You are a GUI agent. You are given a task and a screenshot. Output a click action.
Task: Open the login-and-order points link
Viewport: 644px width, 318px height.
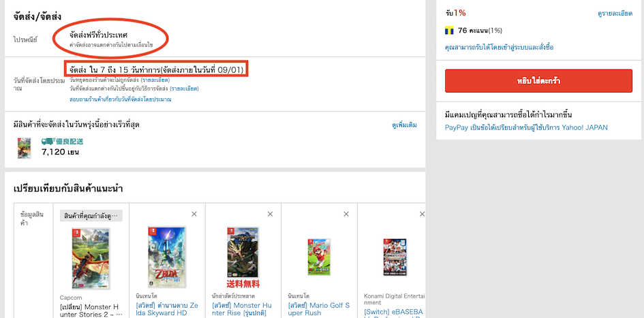tap(499, 47)
